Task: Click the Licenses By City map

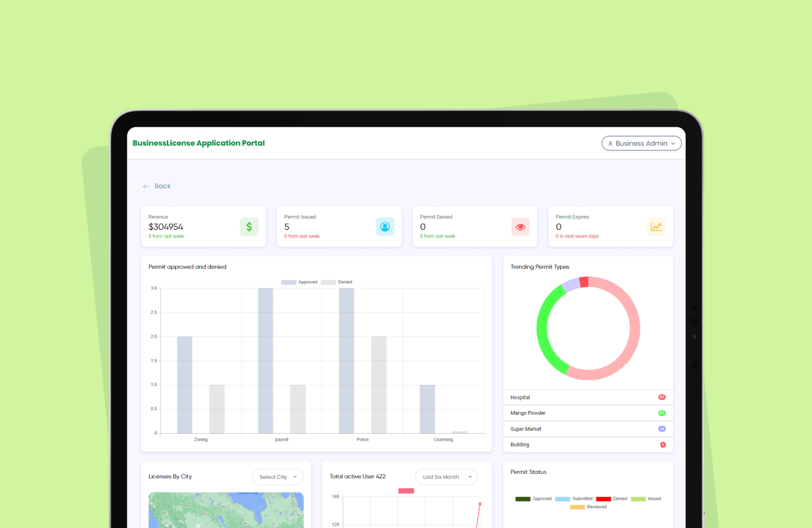Action: pos(226,510)
